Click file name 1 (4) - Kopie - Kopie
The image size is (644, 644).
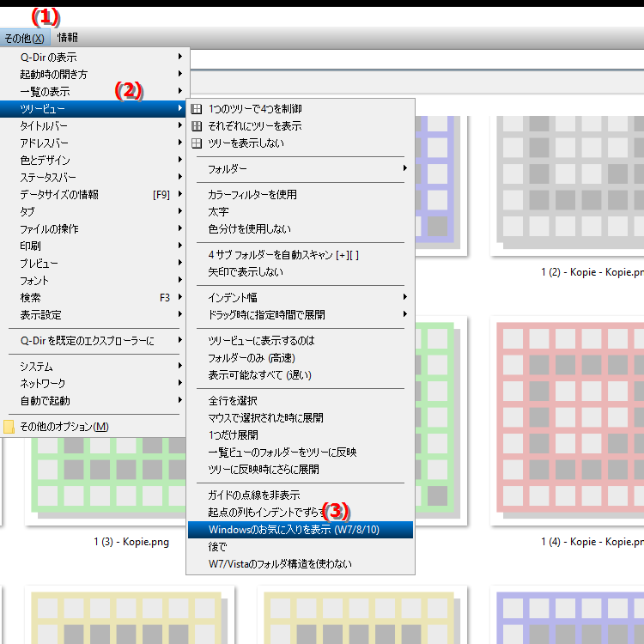point(592,542)
